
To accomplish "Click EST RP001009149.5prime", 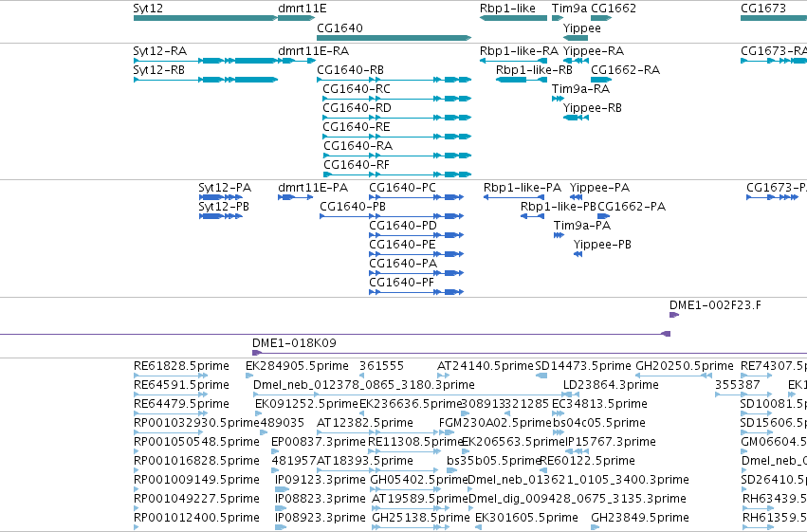I will (x=136, y=490).
